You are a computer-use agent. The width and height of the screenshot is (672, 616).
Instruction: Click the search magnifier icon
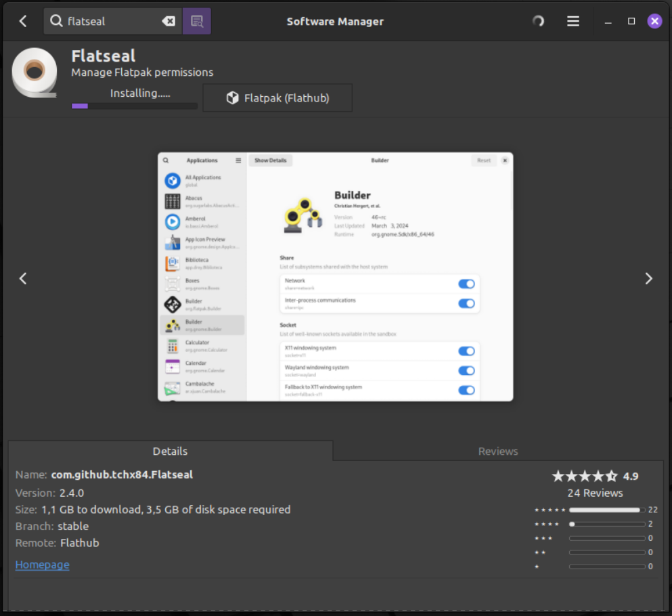click(56, 21)
